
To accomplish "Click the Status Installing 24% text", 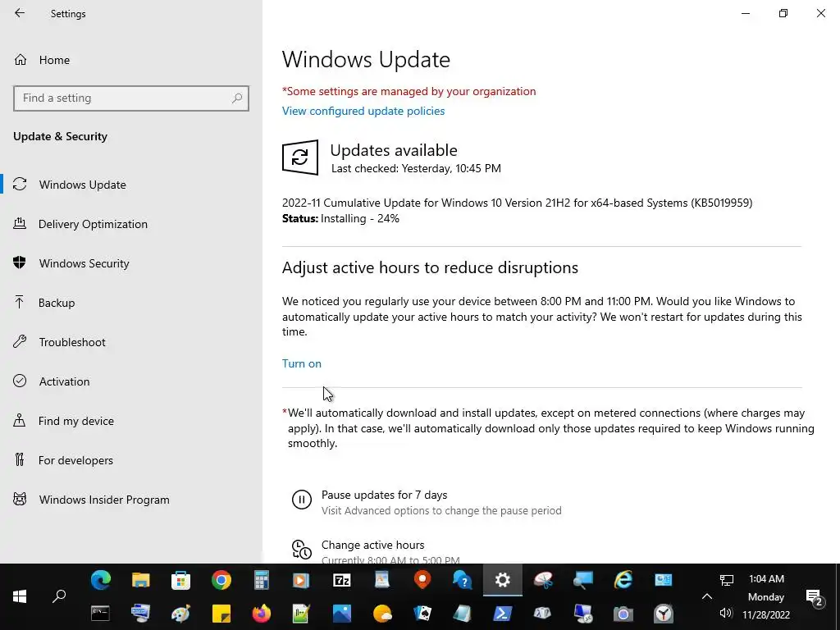I will [340, 218].
